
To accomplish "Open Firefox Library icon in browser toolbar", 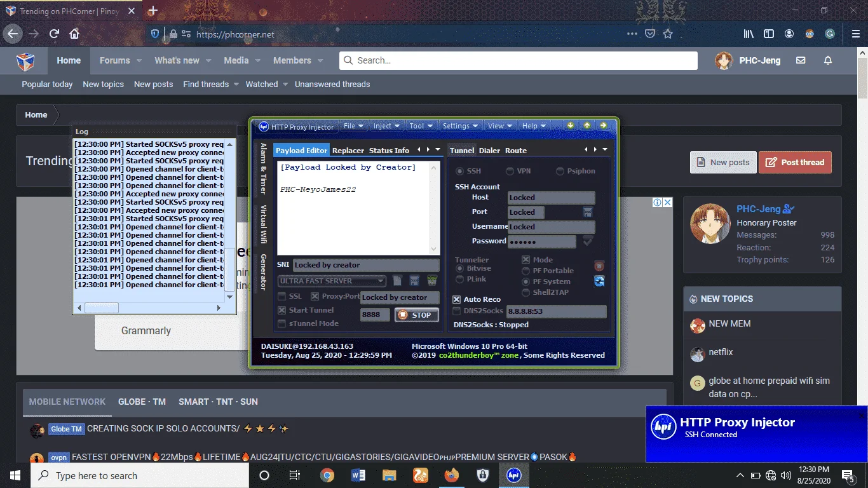I will [x=749, y=34].
